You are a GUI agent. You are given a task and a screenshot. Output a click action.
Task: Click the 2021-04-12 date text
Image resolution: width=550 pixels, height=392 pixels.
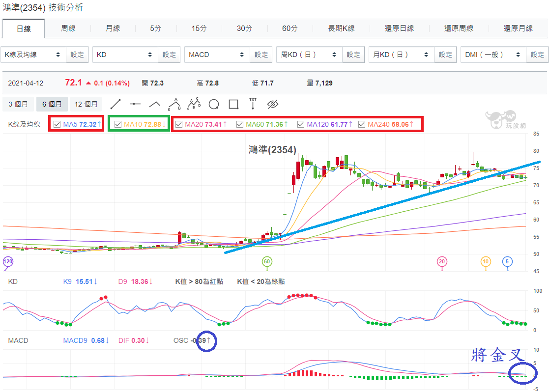pyautogui.click(x=26, y=83)
